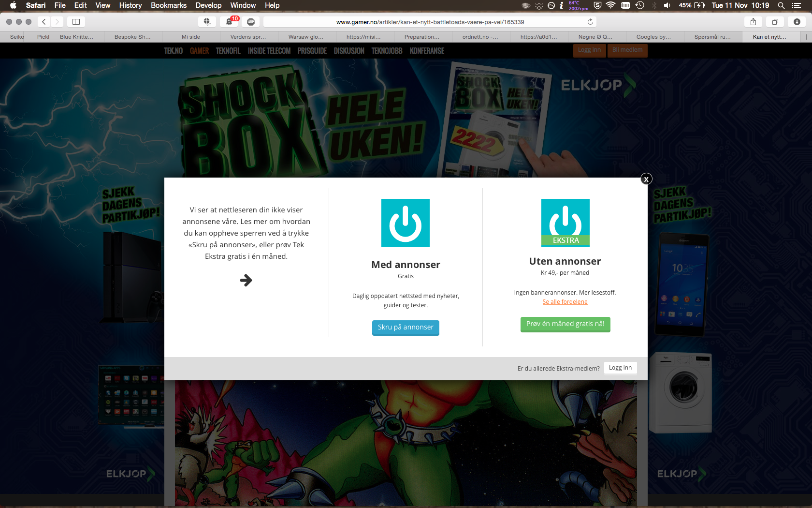Show all tabs overview button
This screenshot has height=508, width=812.
click(x=775, y=22)
